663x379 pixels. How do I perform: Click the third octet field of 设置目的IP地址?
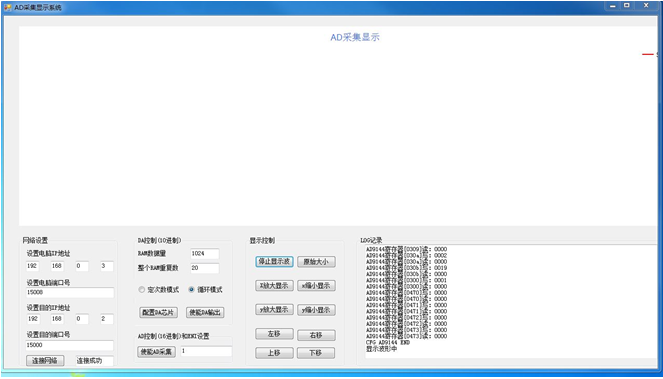pyautogui.click(x=82, y=319)
